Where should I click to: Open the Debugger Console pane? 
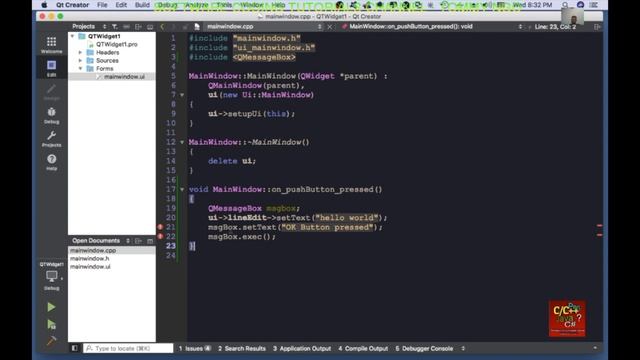click(424, 349)
